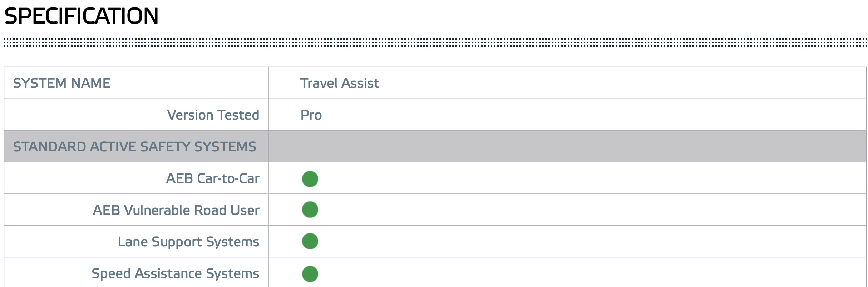Click the empty grey header cell on the right

(567, 146)
